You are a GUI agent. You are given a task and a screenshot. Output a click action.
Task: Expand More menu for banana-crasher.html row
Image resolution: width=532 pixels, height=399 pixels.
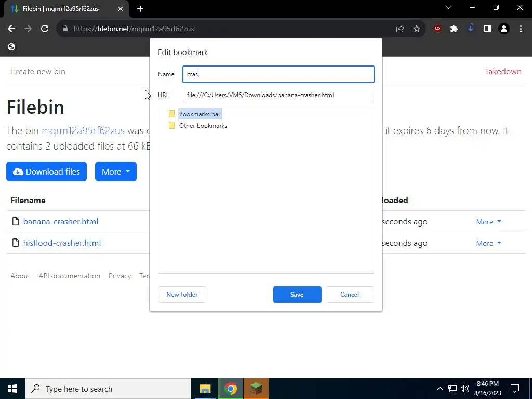pos(488,222)
